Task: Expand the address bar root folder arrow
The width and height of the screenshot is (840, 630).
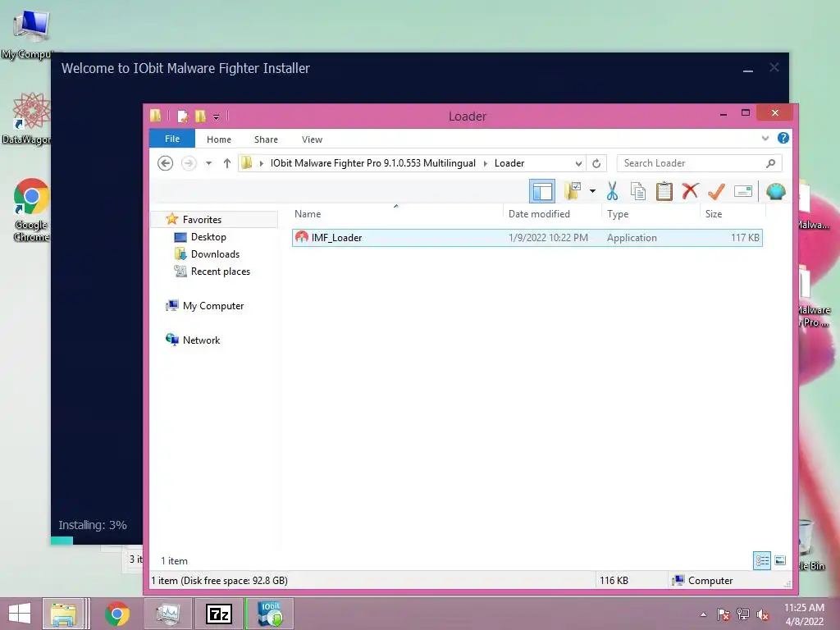Action: 262,163
